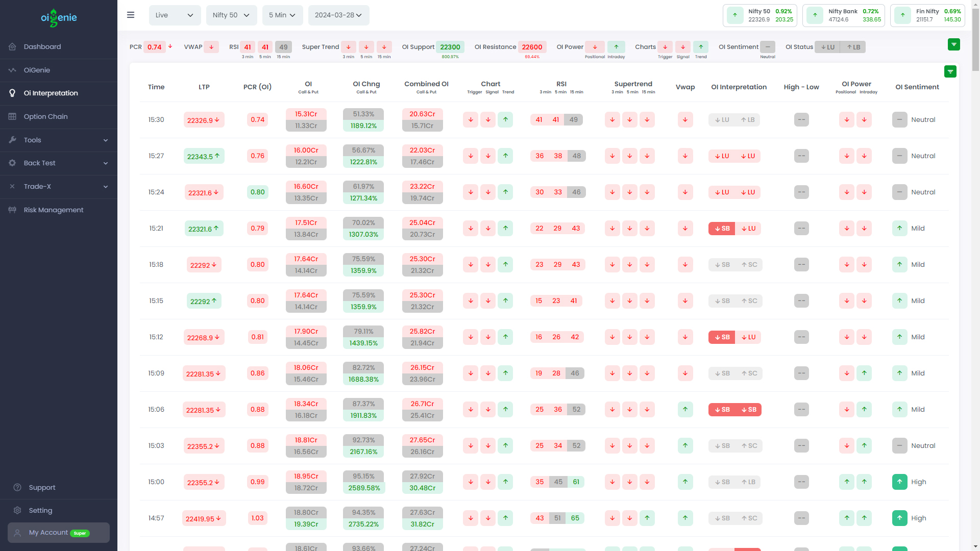Click the OiGenie sidebar icon
Screen dimensions: 980x551
(x=12, y=70)
